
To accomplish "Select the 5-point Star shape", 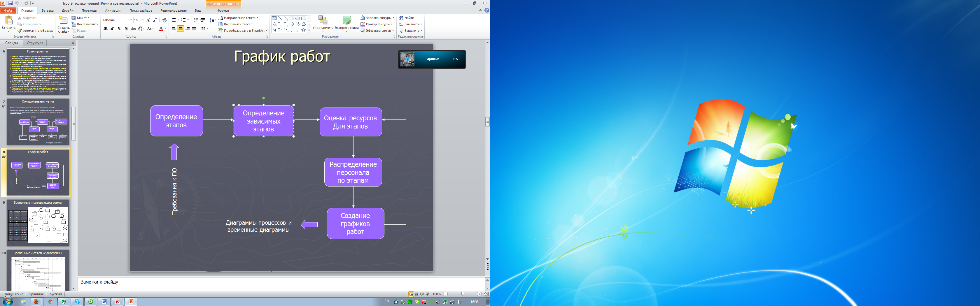I will pyautogui.click(x=304, y=30).
